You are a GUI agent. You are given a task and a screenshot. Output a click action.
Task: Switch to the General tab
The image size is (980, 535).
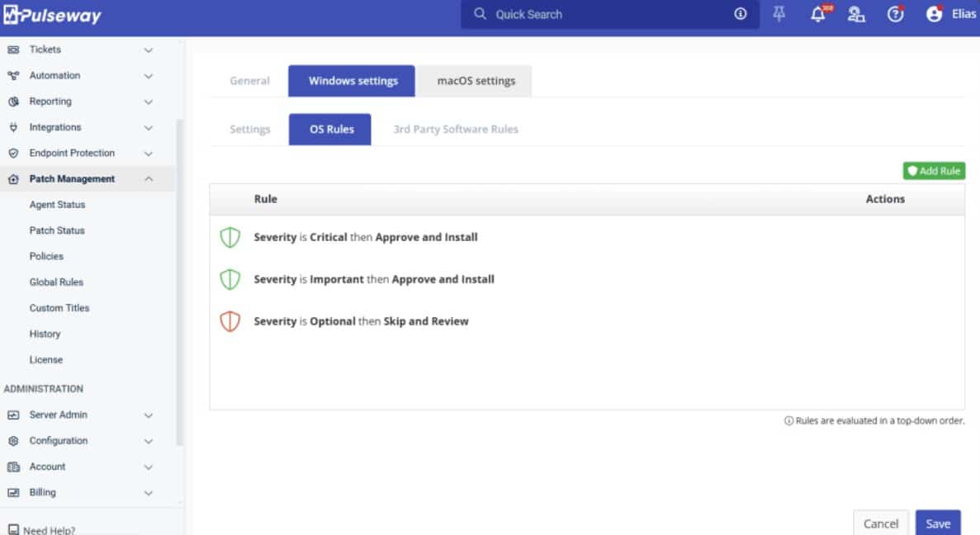tap(249, 81)
